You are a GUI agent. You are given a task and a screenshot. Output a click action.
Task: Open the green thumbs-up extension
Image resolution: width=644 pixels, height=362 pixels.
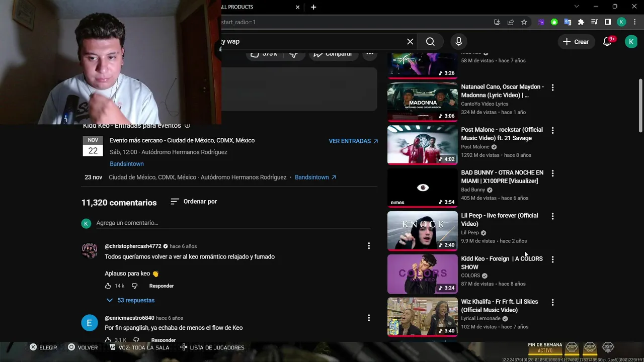(x=554, y=22)
